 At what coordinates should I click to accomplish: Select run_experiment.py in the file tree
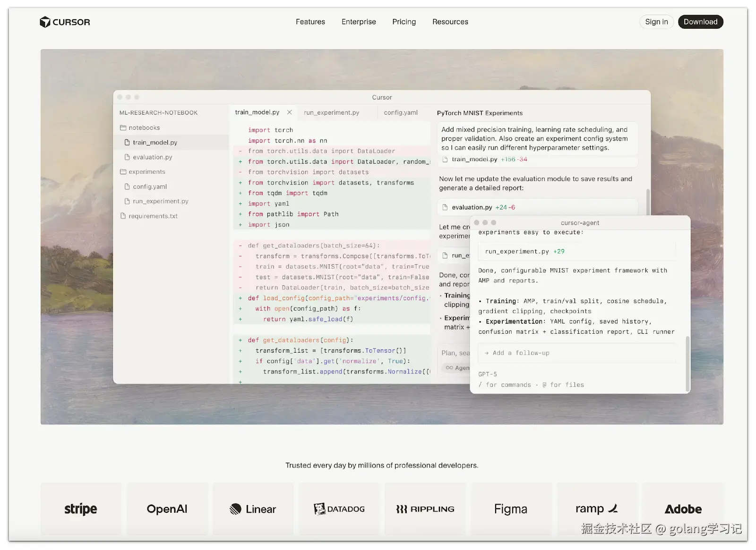(161, 201)
